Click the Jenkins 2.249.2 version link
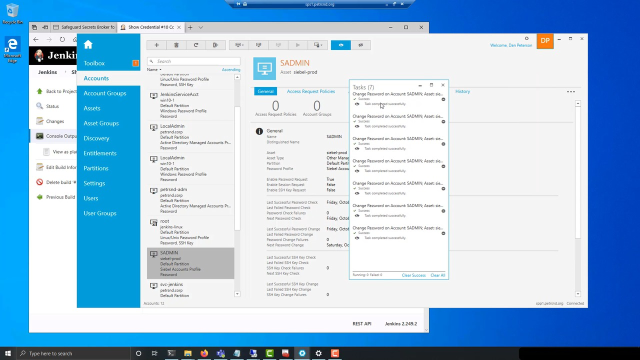Screen dimensions: 640x360 pyautogui.click(x=401, y=324)
